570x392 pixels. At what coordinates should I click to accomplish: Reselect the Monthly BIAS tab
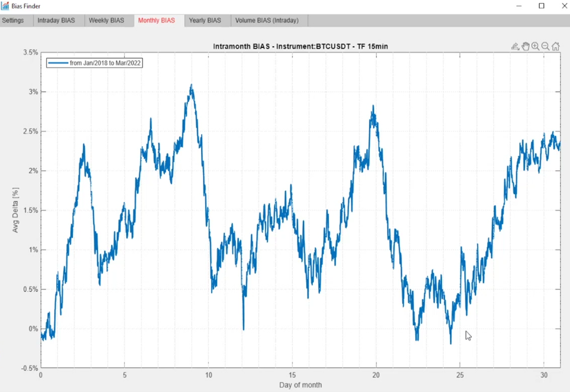157,20
